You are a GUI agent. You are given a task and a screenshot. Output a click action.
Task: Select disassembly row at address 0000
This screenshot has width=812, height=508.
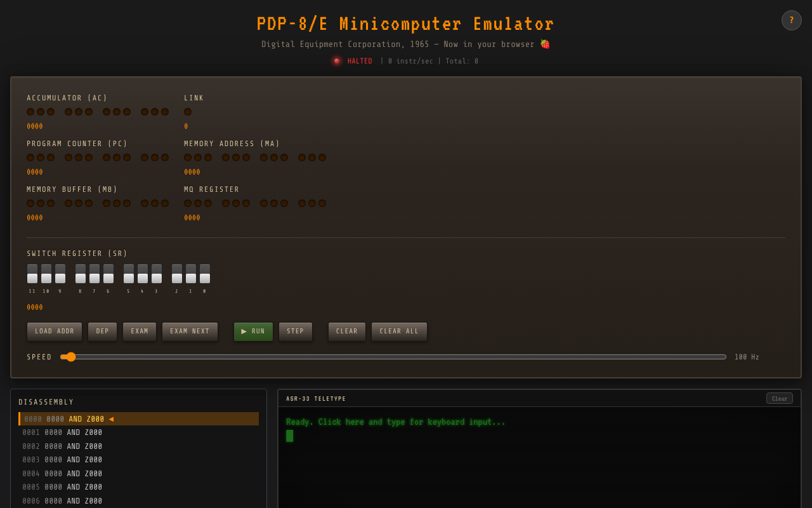(139, 419)
